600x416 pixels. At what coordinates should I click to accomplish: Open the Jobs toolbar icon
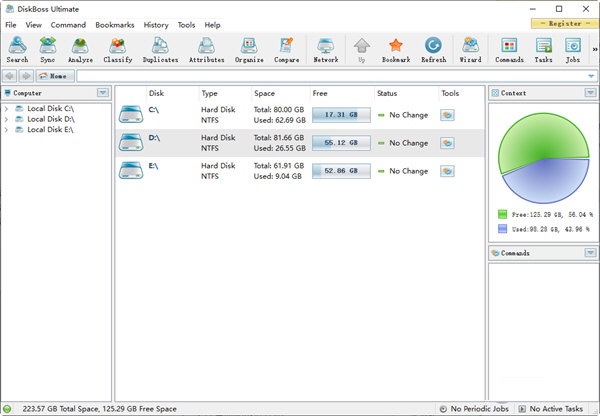[x=573, y=50]
